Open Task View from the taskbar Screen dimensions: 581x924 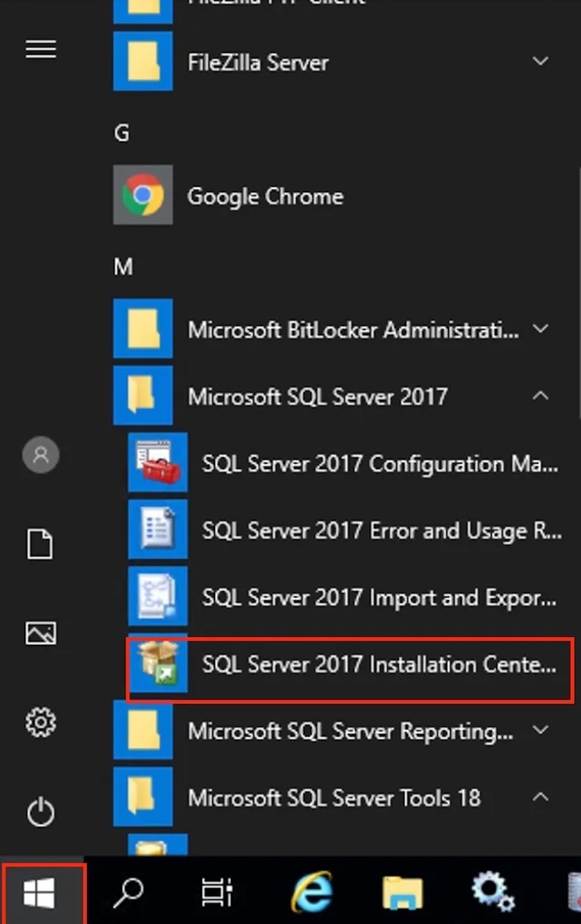tap(217, 892)
